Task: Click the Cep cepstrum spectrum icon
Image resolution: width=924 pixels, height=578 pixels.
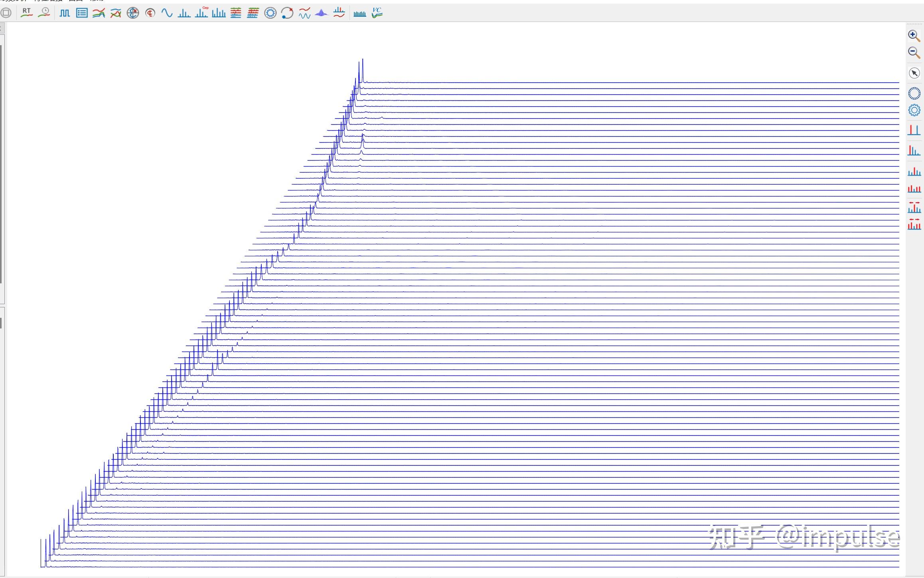Action: (201, 13)
